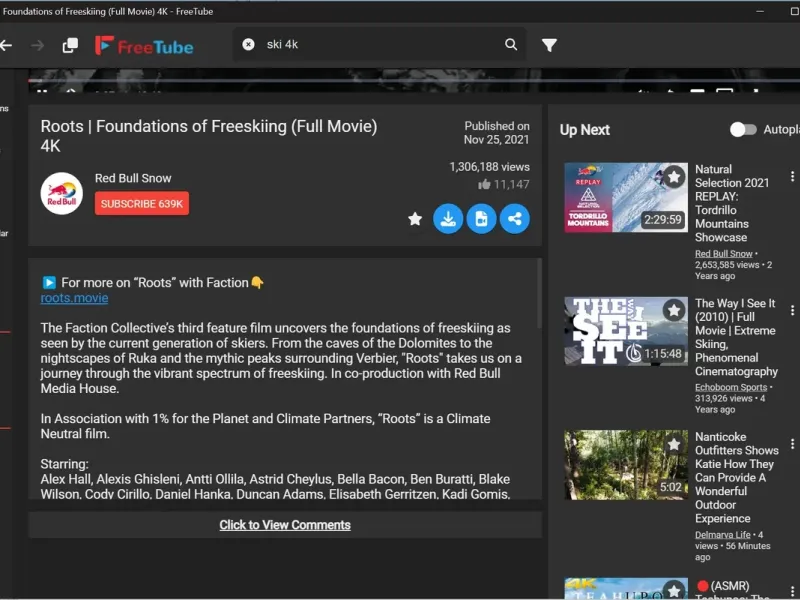Favorite the ASMR video thumbnail with its star
800x600 pixels.
click(674, 590)
